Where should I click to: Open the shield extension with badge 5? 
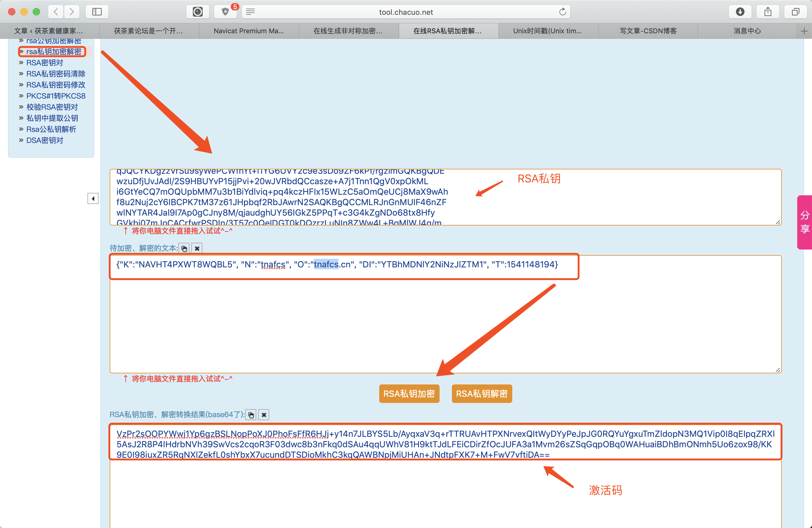pyautogui.click(x=225, y=12)
